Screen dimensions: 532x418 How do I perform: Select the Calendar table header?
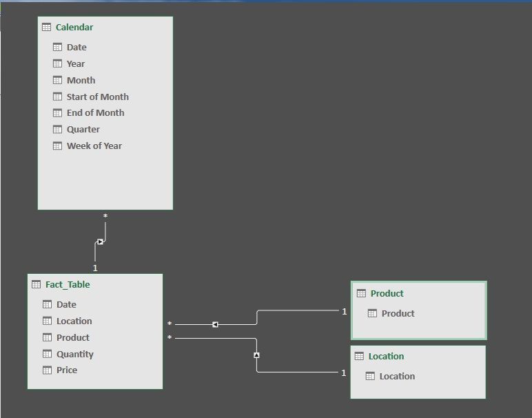pos(74,27)
